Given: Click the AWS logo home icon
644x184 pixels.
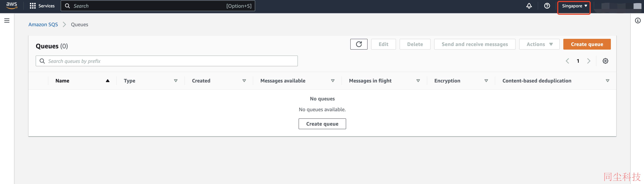Looking at the screenshot, I should click(12, 6).
